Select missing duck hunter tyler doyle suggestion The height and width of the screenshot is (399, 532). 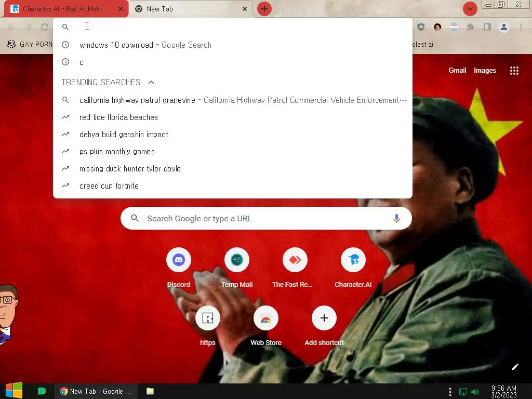point(233,169)
